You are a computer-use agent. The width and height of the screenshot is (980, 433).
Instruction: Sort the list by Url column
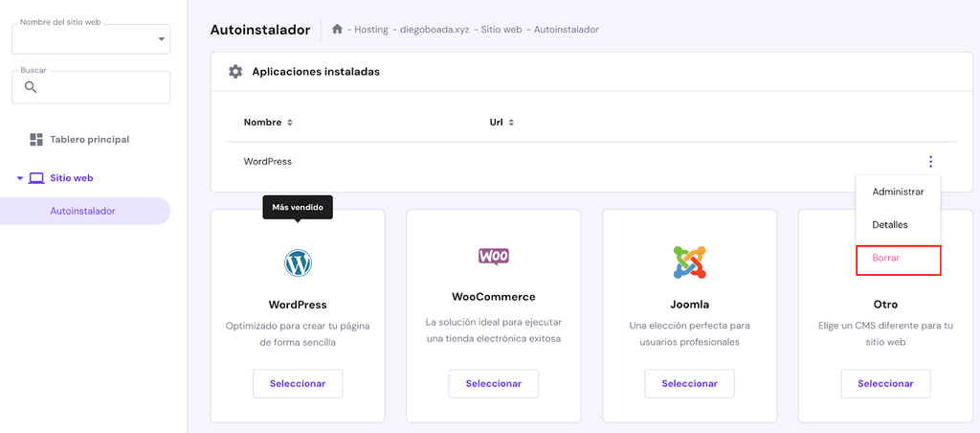pyautogui.click(x=511, y=123)
